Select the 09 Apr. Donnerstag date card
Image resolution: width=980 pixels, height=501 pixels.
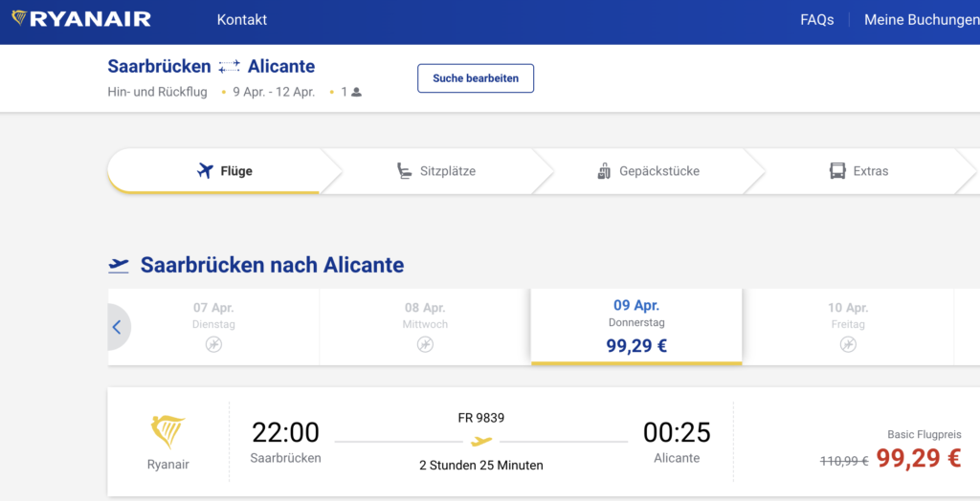636,326
